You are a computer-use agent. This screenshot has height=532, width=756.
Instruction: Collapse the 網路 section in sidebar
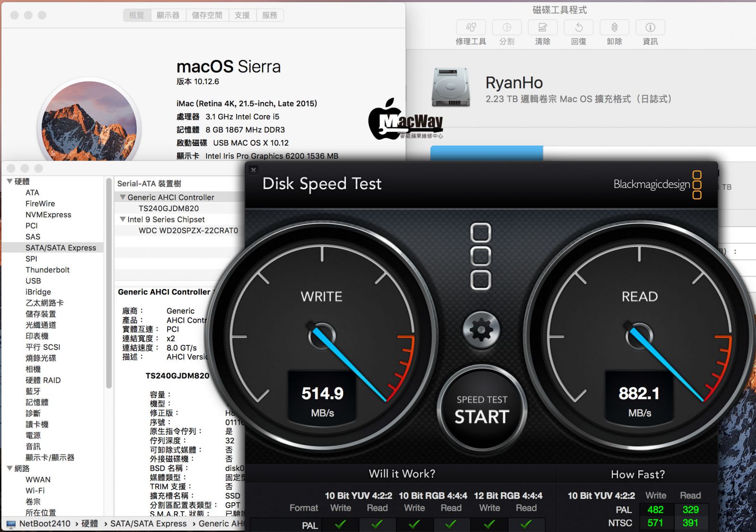(9, 468)
